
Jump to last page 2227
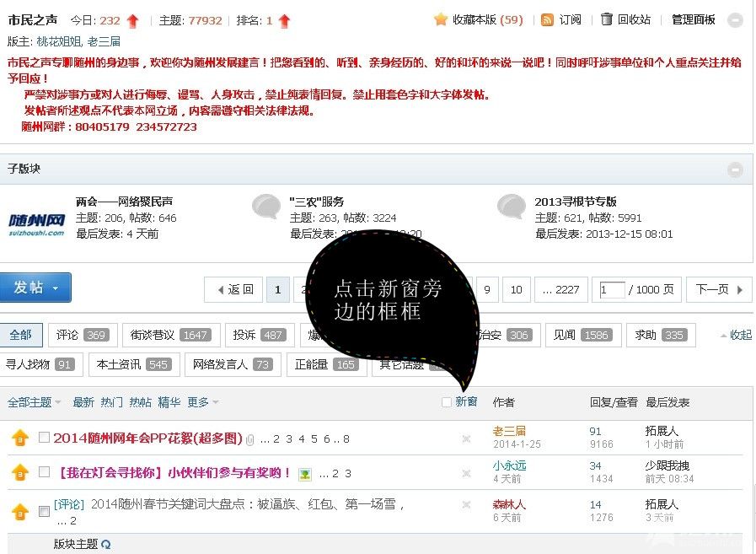coord(561,289)
